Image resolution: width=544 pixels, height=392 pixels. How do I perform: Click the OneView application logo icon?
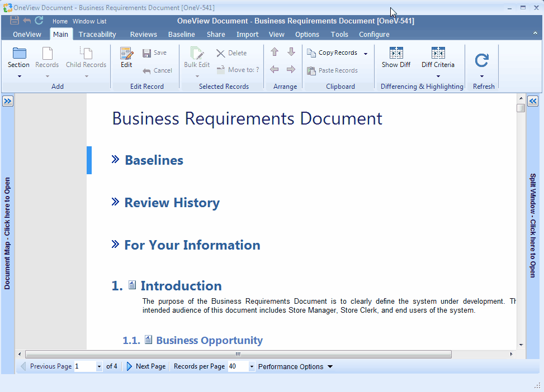pos(7,8)
